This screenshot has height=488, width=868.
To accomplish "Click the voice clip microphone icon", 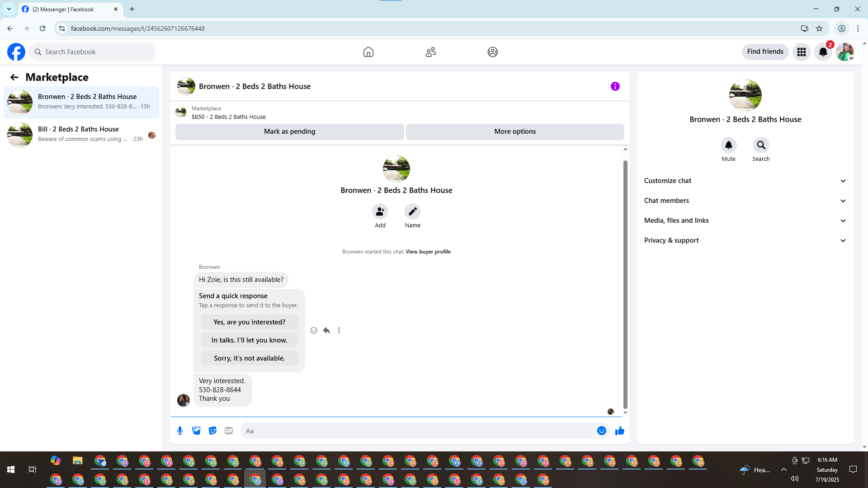I will click(180, 431).
